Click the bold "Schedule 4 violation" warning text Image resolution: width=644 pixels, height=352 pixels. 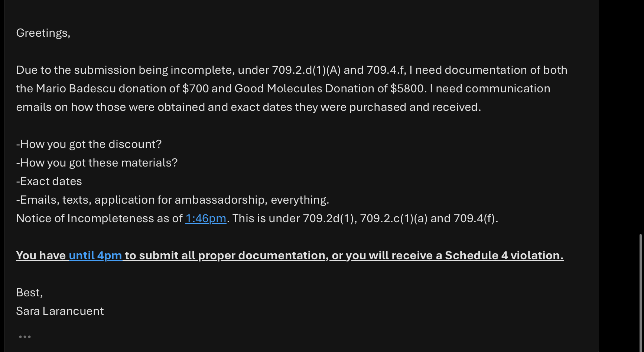[x=504, y=256]
